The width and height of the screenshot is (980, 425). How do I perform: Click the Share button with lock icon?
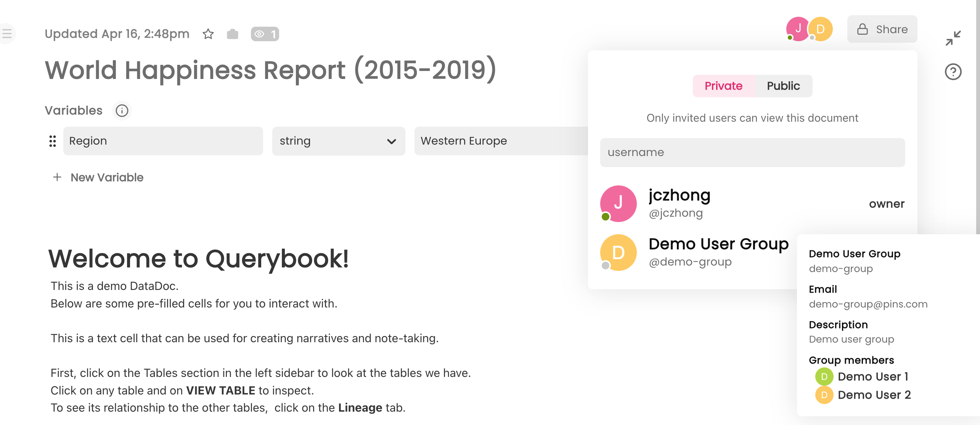pyautogui.click(x=882, y=29)
